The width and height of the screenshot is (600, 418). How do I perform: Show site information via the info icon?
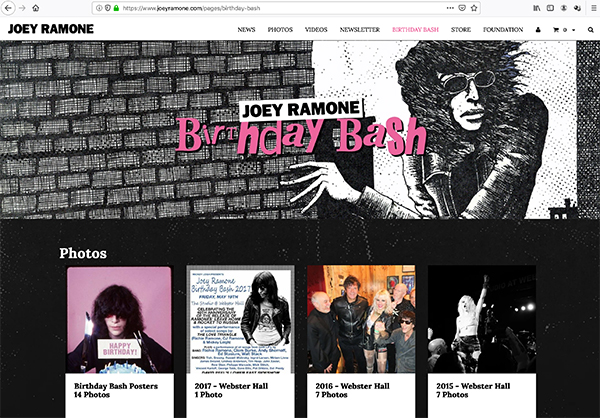pyautogui.click(x=99, y=8)
